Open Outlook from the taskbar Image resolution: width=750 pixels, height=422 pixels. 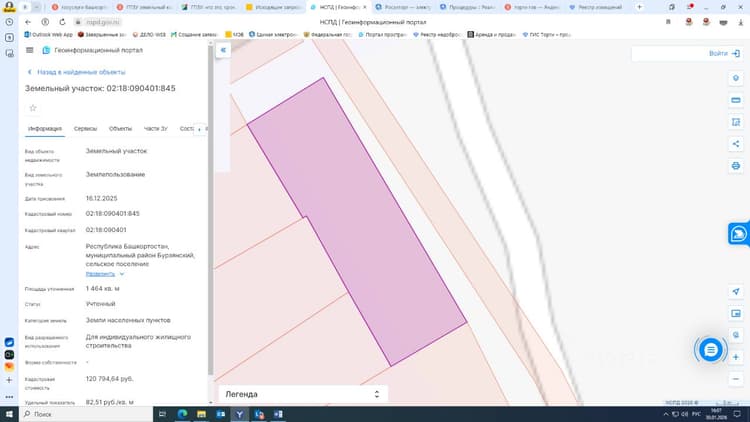[x=221, y=414]
